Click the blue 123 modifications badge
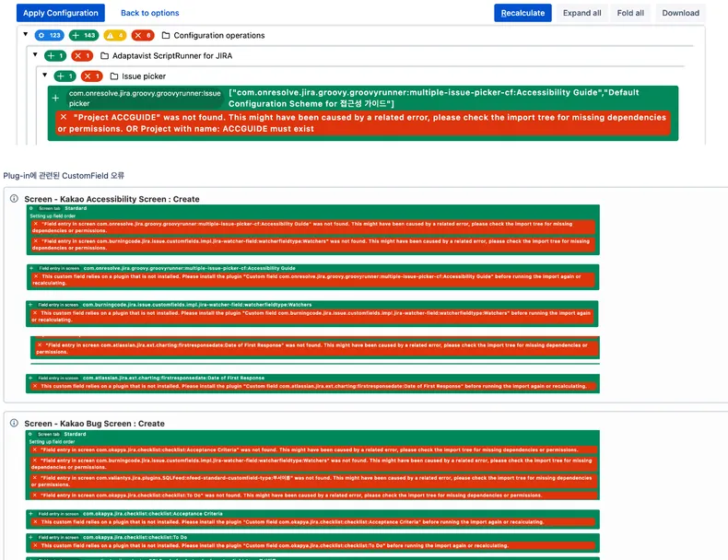Viewport: 728px width, 560px height. (x=49, y=35)
